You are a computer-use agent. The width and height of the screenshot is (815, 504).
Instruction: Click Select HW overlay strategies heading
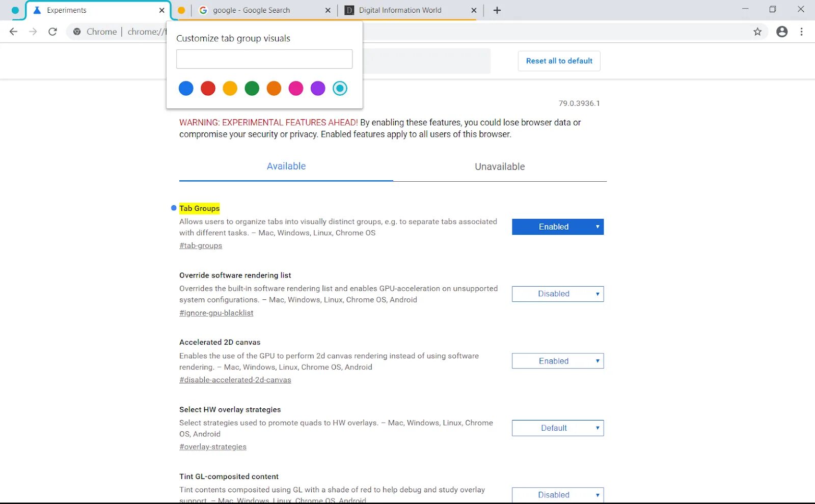tap(230, 410)
